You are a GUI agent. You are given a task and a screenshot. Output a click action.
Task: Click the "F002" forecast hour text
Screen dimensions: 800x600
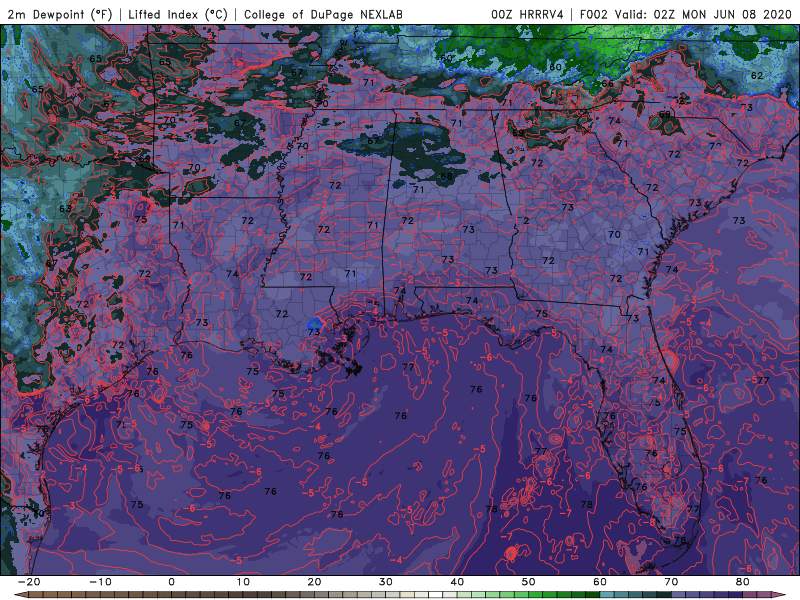click(x=593, y=14)
